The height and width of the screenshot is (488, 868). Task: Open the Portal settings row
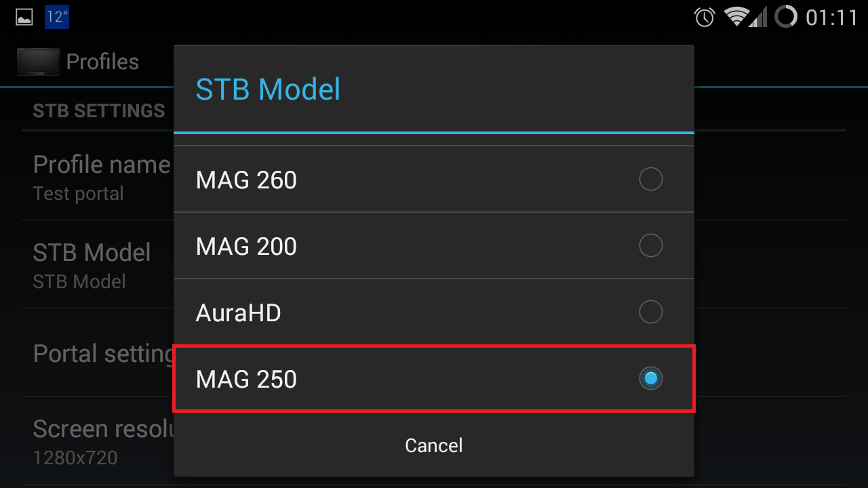tap(103, 353)
